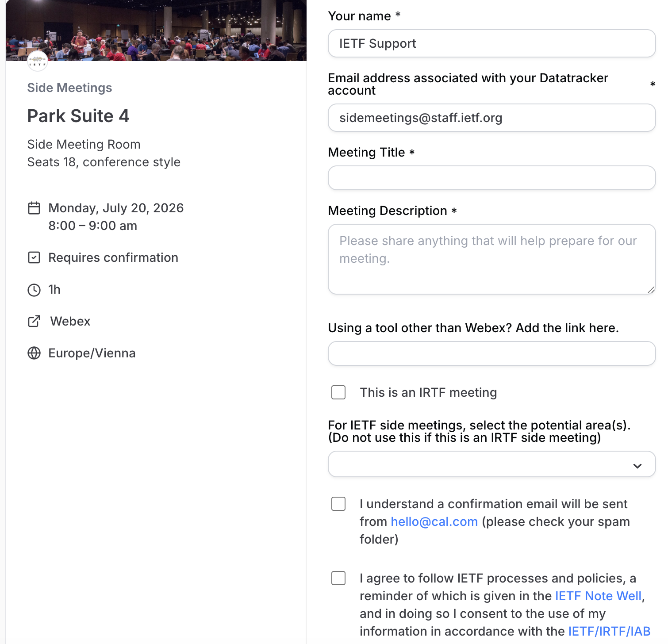Screen dimensions: 668x644
Task: Click the Requires confirmation checkmark icon
Action: click(x=34, y=257)
